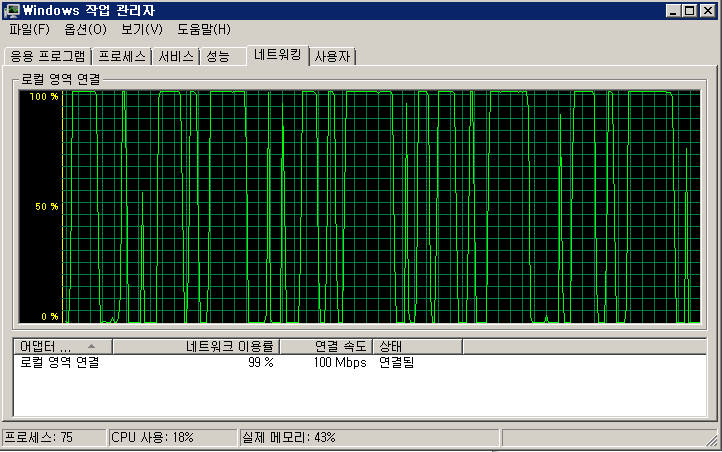Switch to the 성능 tab

[x=223, y=56]
